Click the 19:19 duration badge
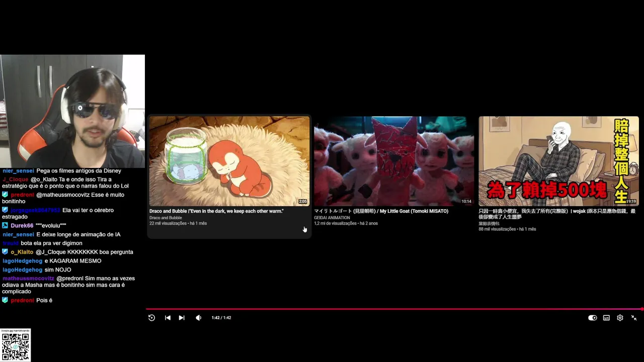Screen dimensions: 644x362 tap(631, 202)
